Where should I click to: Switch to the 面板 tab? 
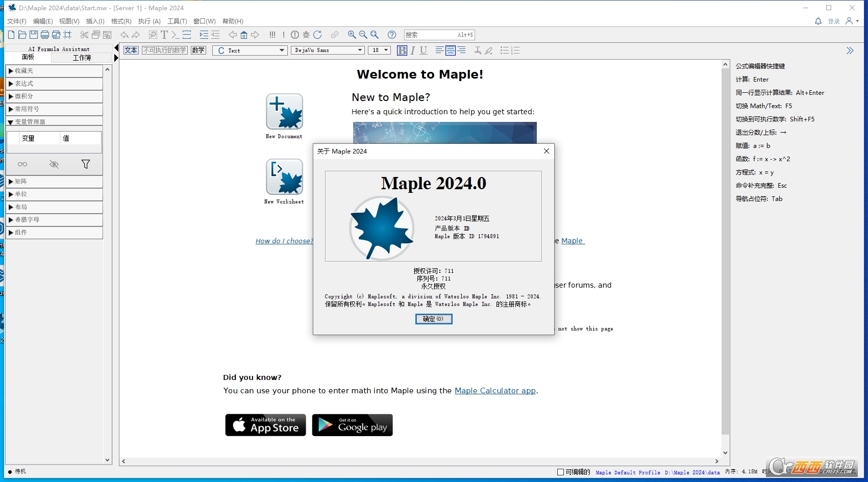28,57
